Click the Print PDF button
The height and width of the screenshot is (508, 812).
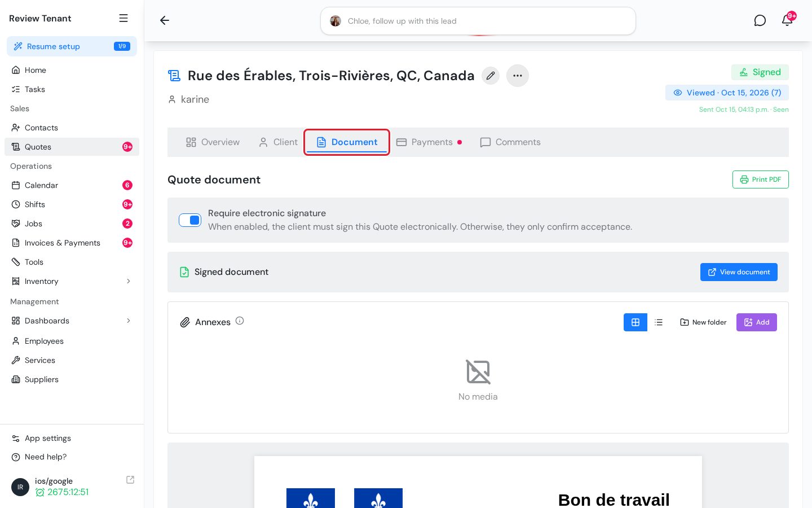tap(761, 179)
